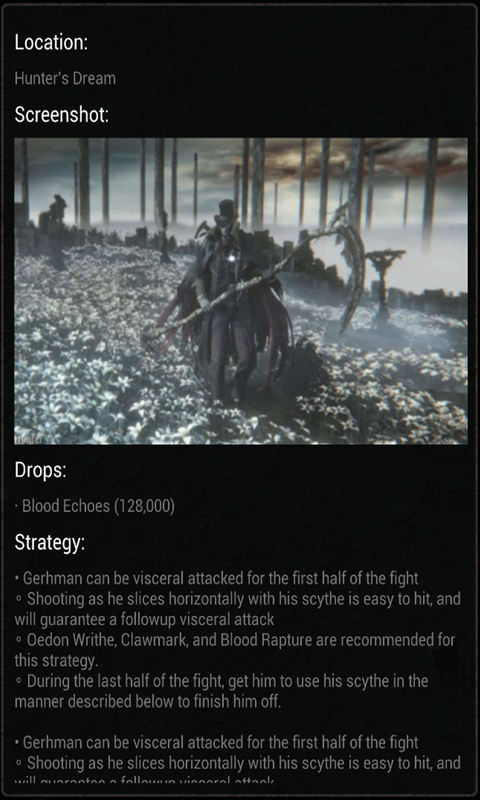The width and height of the screenshot is (480, 800).
Task: Tap the Location section heading
Action: tap(51, 42)
